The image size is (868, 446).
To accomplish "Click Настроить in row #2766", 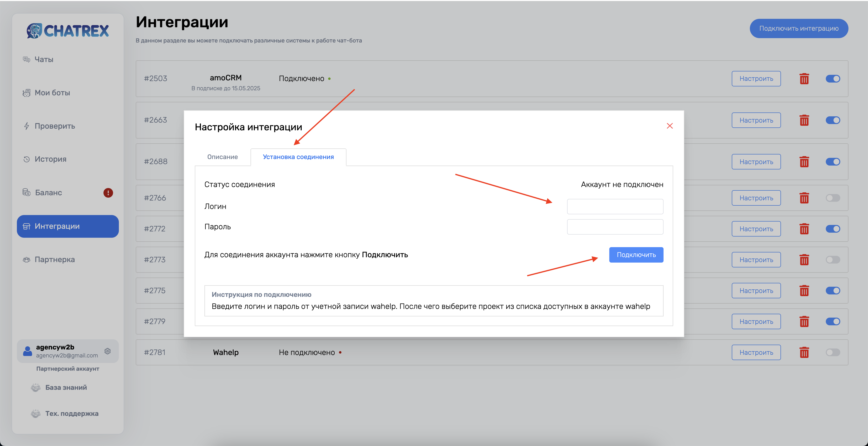I will coord(756,198).
